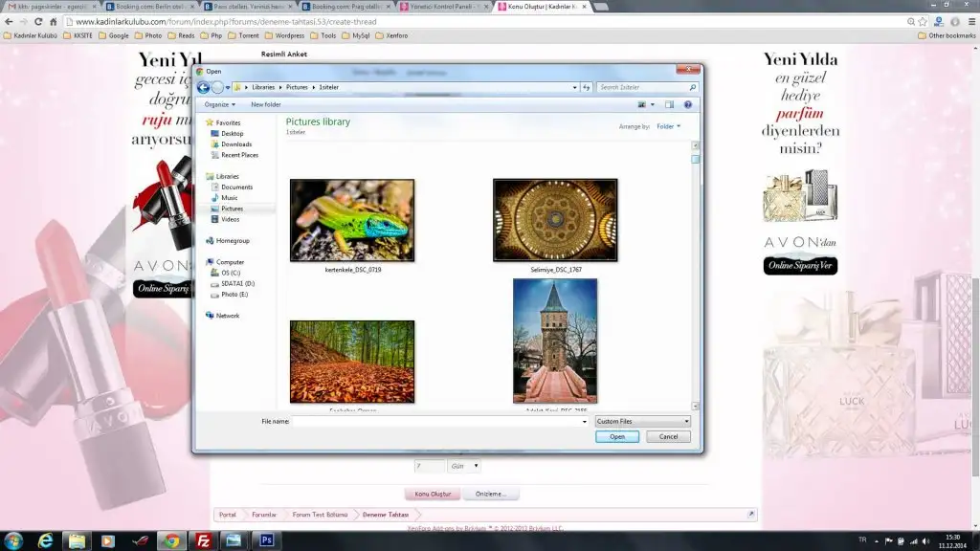Select the kertenkele_DSC_0719 lizard thumbnail
This screenshot has height=551, width=980.
[x=352, y=220]
